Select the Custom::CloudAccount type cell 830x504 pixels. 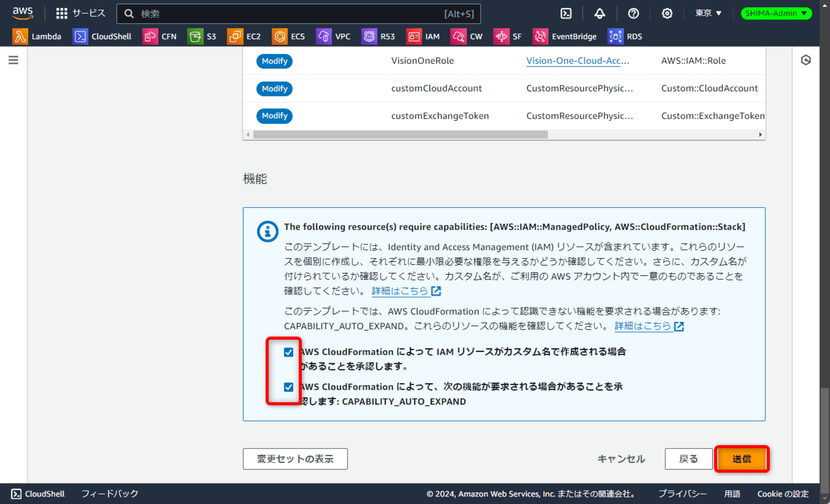point(710,88)
